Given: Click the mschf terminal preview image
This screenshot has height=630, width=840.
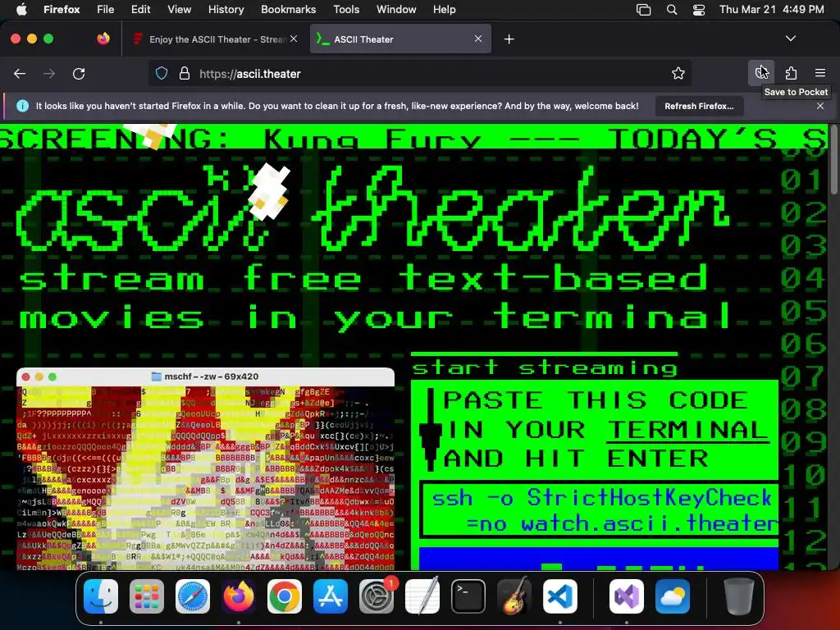Looking at the screenshot, I should click(206, 469).
